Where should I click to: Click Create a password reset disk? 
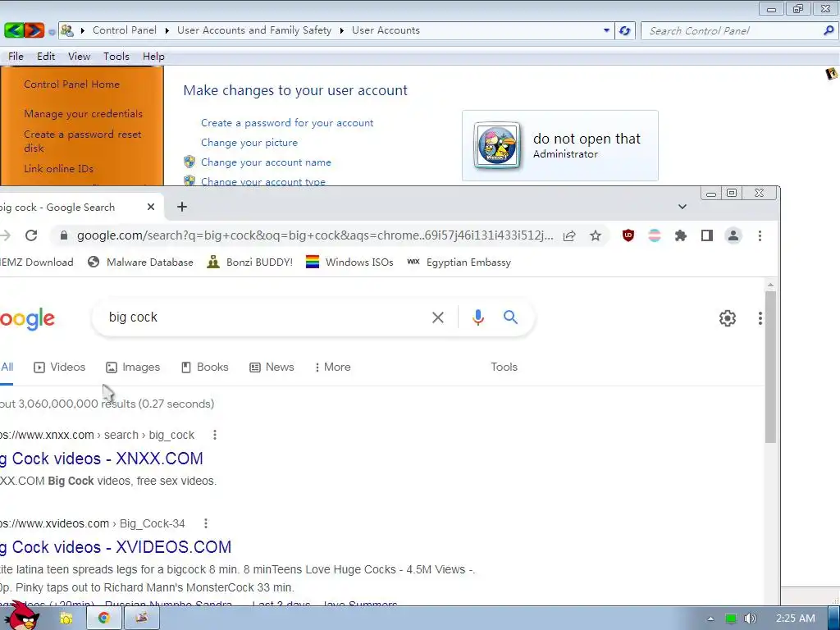[83, 141]
